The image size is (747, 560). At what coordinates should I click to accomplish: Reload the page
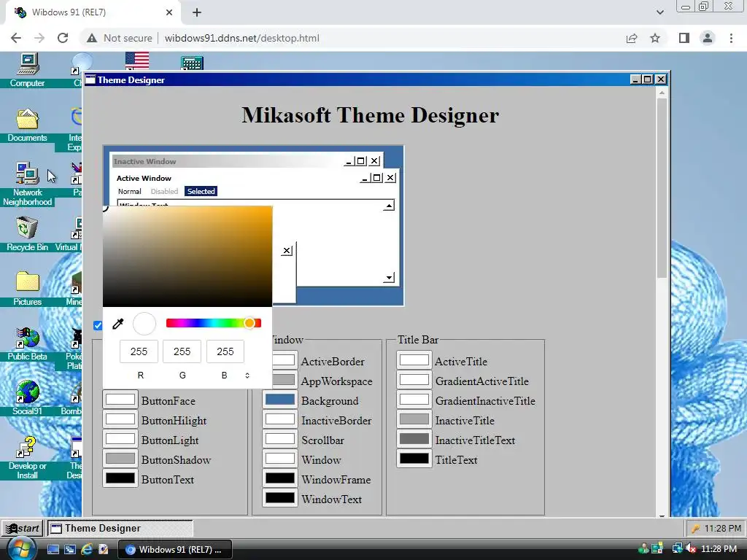tap(63, 38)
